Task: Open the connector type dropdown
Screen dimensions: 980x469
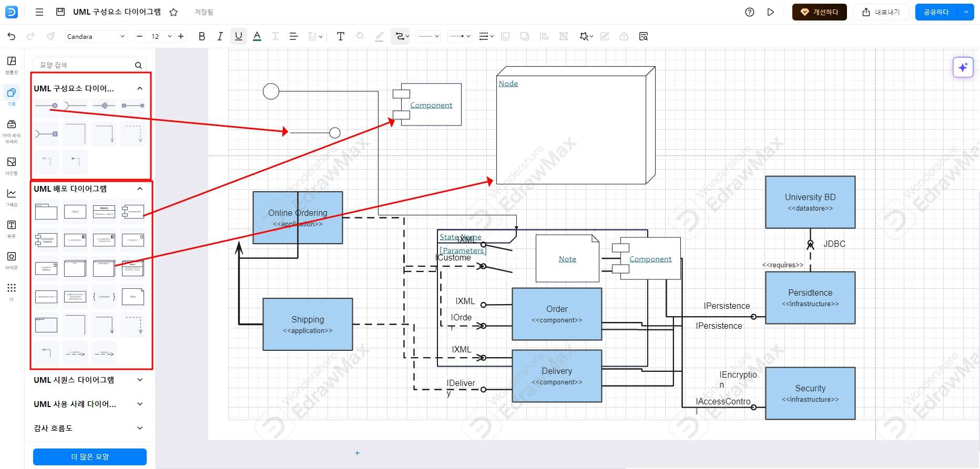Action: pos(402,36)
